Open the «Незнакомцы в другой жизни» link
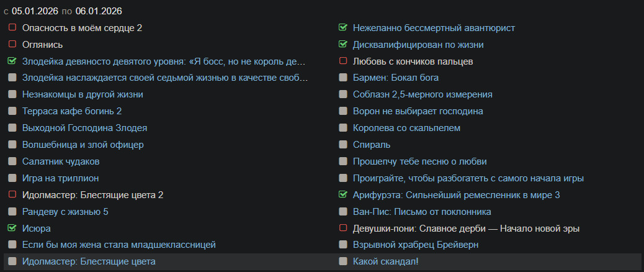644x272 pixels. 83,94
